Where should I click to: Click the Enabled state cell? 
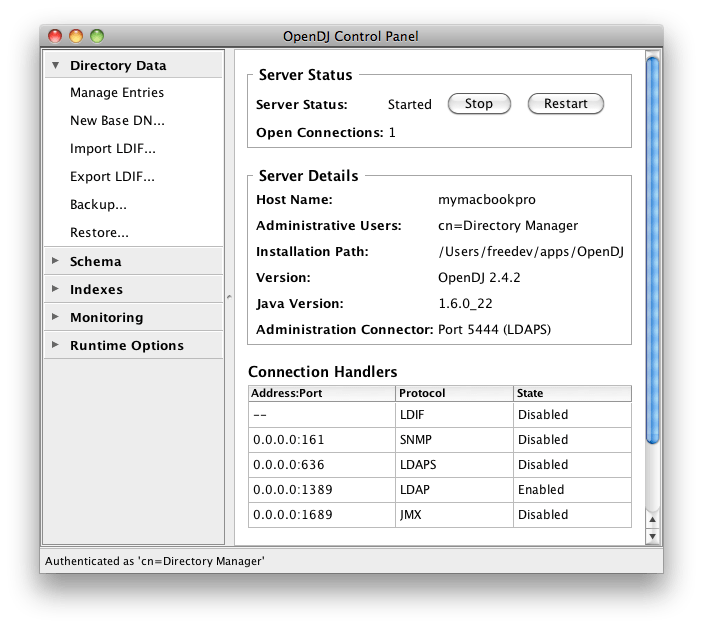[x=573, y=489]
